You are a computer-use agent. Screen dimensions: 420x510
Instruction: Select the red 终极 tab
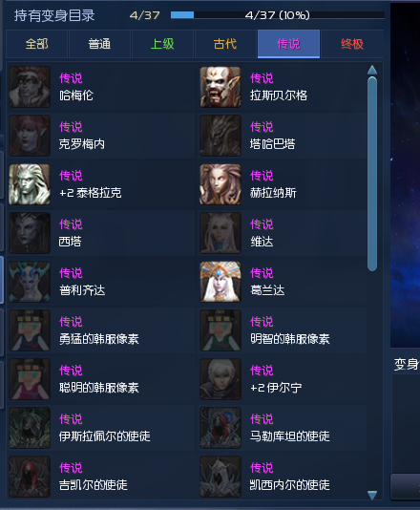[352, 44]
